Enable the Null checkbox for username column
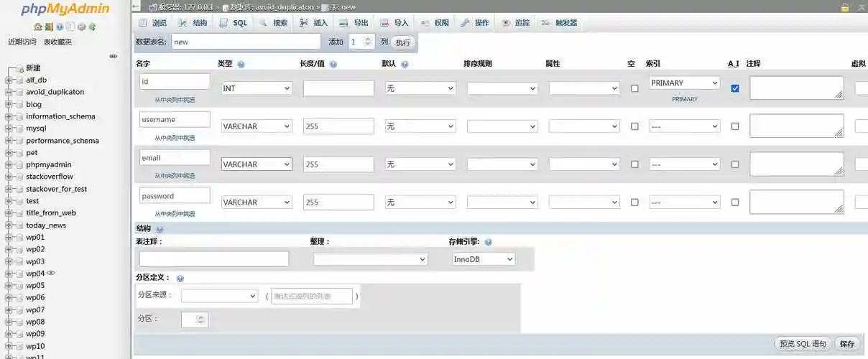This screenshot has height=359, width=868. pos(634,126)
